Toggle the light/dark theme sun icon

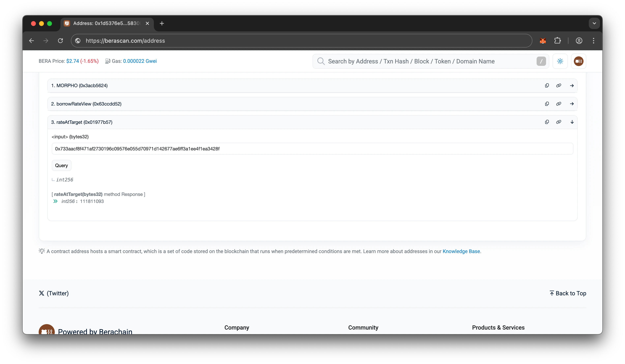560,61
